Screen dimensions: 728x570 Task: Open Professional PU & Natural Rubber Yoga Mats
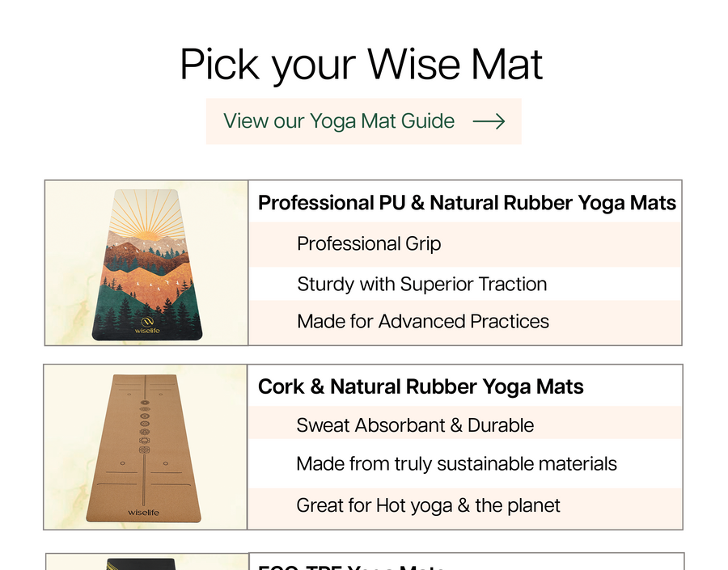tap(467, 203)
